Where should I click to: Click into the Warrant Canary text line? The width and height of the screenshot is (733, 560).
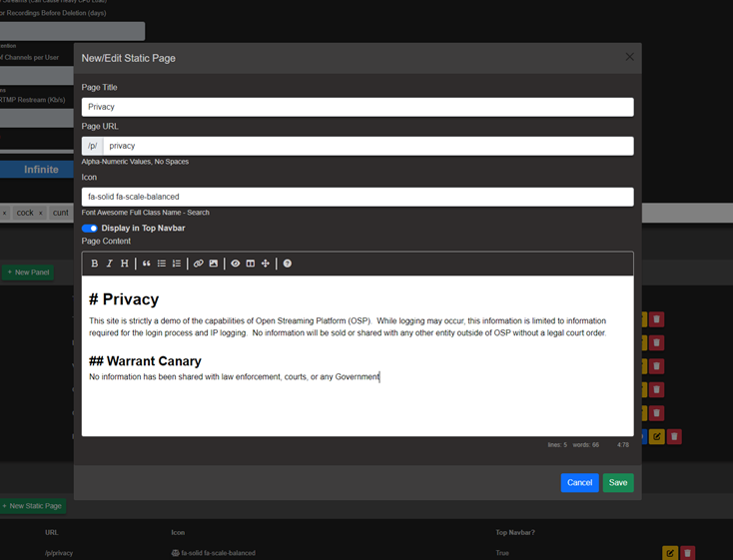point(235,376)
